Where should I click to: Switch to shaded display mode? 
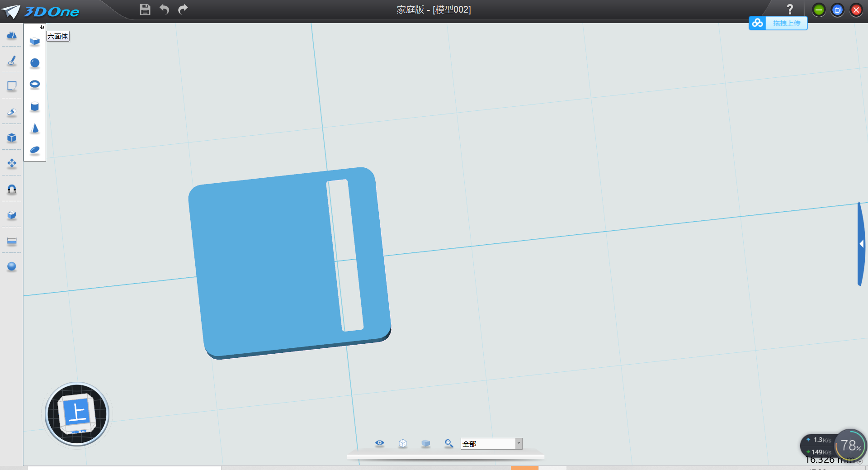[425, 444]
